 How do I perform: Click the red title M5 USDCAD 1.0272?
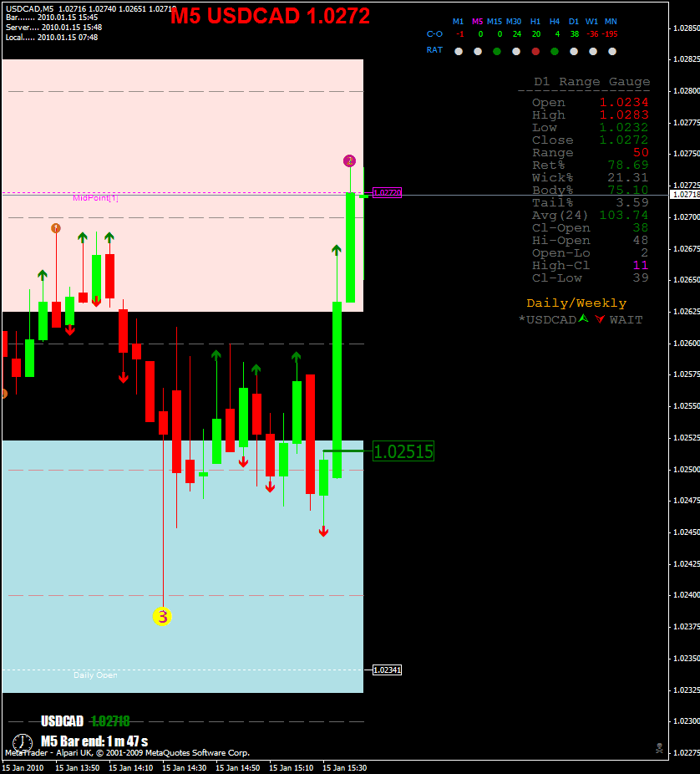coord(271,16)
